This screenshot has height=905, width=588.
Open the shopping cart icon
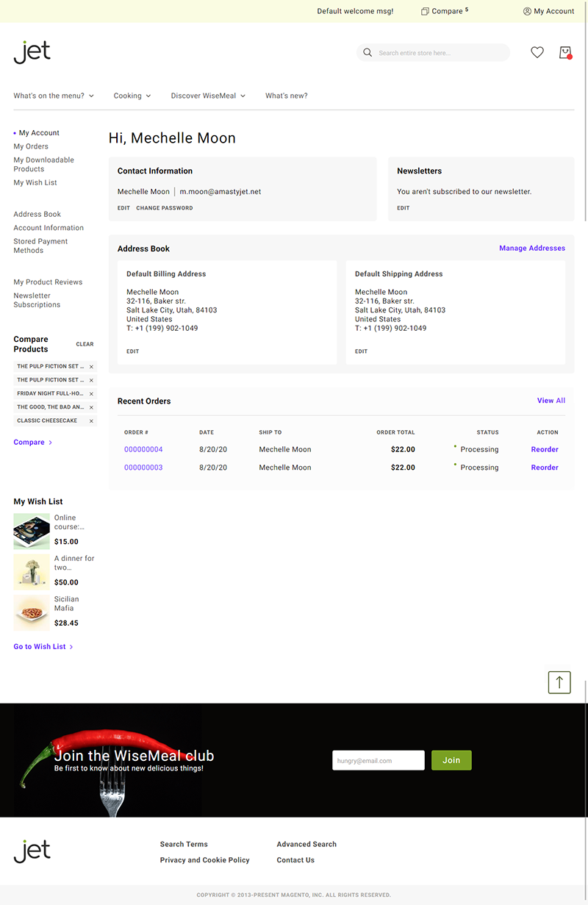tap(565, 53)
